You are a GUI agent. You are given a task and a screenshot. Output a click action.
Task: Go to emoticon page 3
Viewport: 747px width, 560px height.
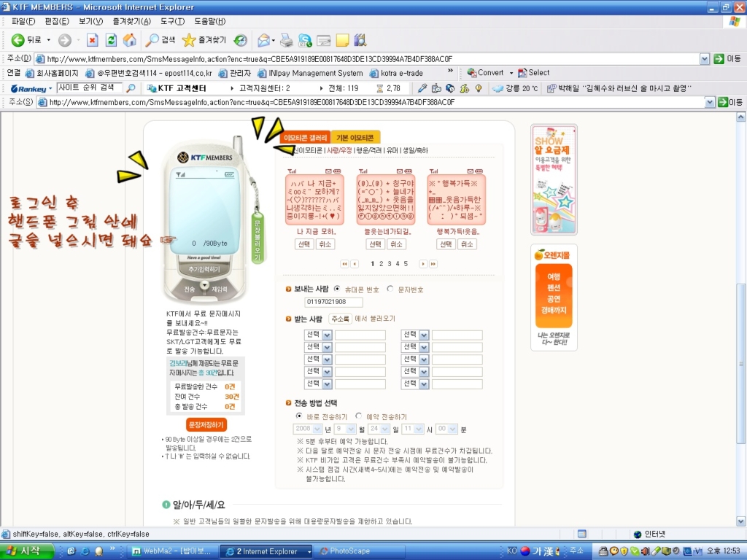tap(390, 264)
